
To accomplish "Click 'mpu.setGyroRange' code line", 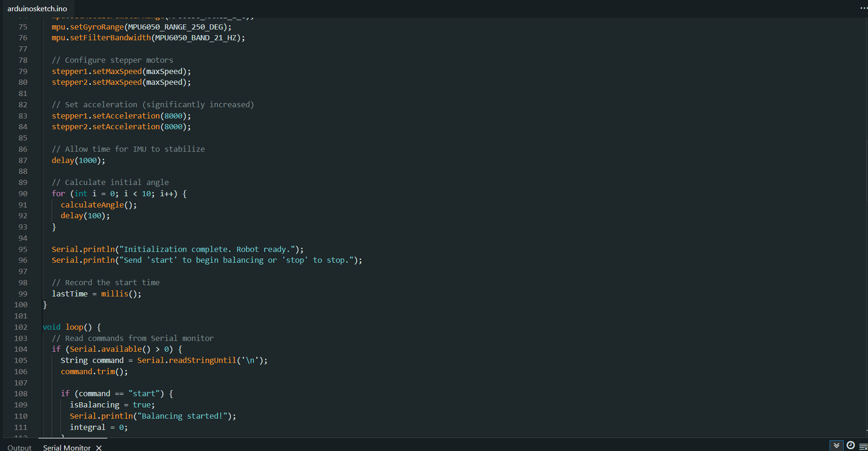I will pyautogui.click(x=141, y=27).
